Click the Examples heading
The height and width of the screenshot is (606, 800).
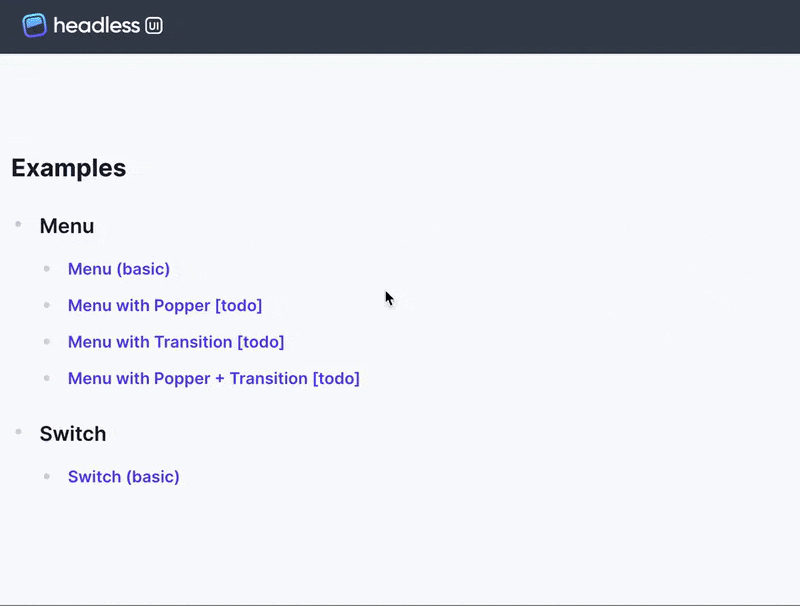tap(69, 168)
